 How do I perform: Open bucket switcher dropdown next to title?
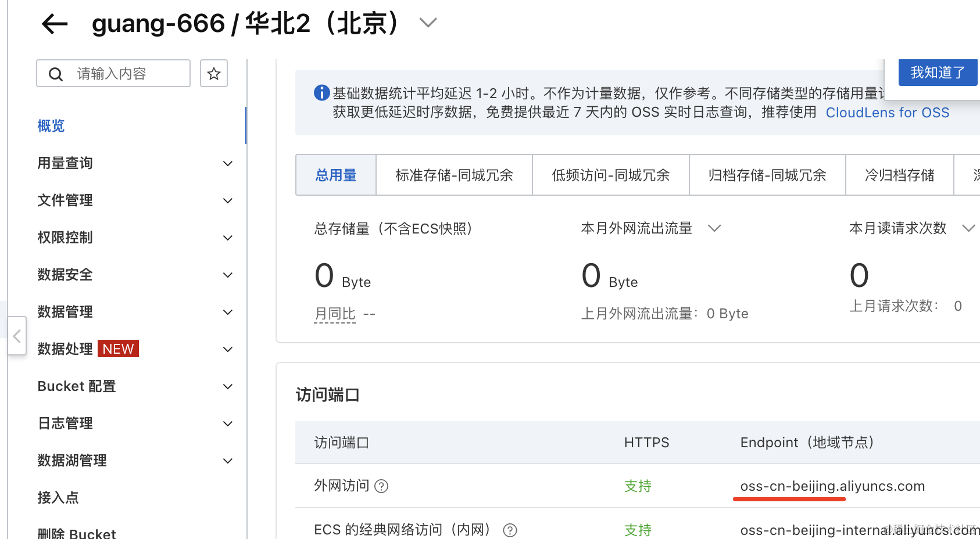(428, 23)
